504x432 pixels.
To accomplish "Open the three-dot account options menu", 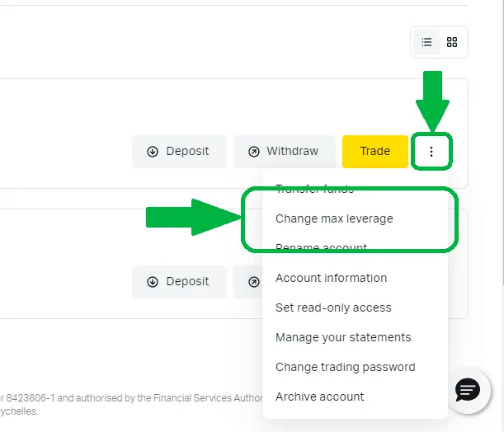I will [431, 152].
